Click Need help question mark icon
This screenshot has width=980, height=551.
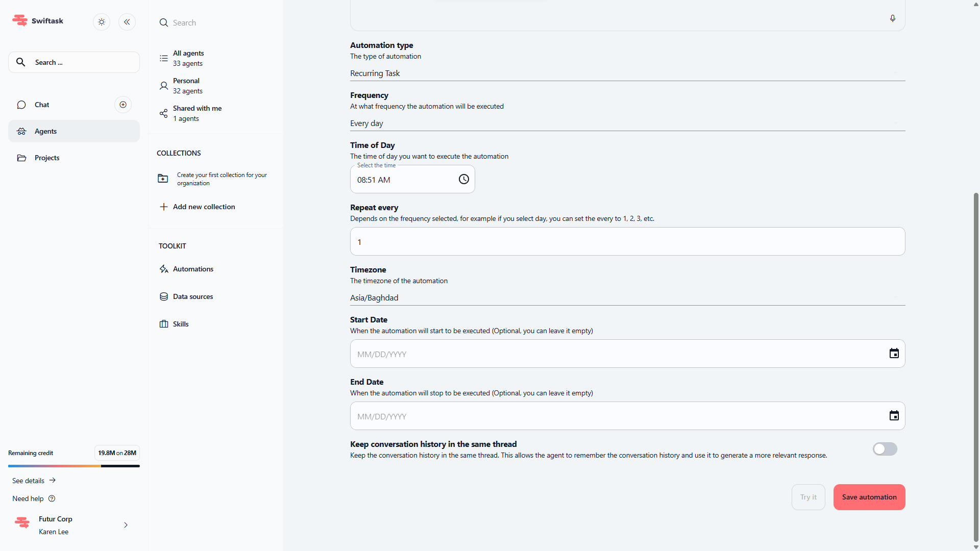(52, 498)
